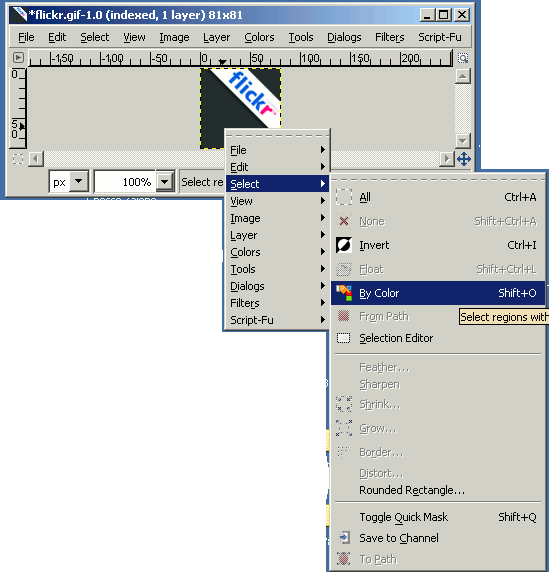This screenshot has width=549, height=572.
Task: Expand the Tools submenu in context menu
Action: [277, 269]
